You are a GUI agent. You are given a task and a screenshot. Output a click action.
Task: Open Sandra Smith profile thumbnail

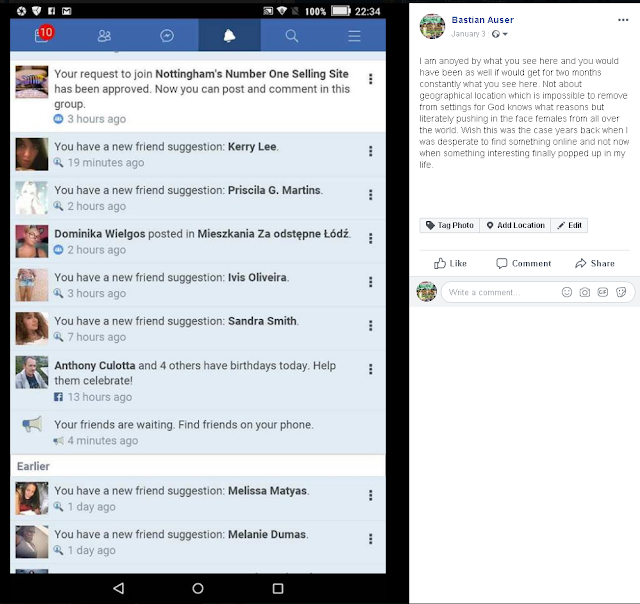[x=32, y=329]
